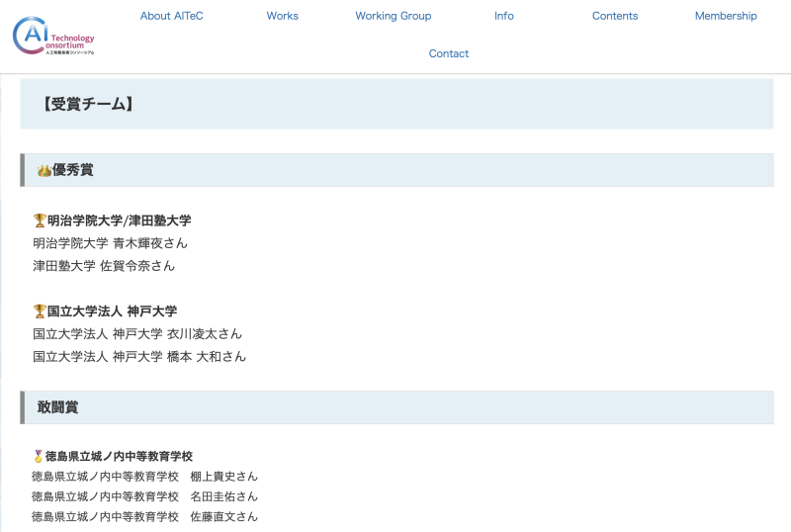Click the 津田塾大学 佐賀令奈さん line

click(103, 266)
